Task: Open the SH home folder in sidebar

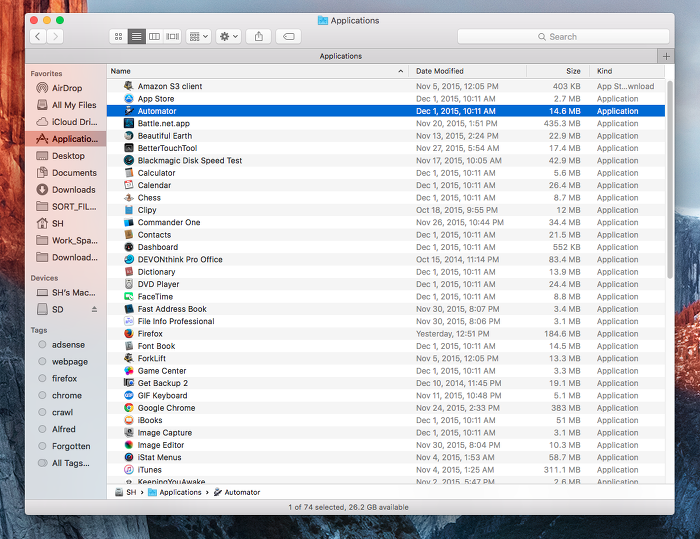Action: point(67,223)
